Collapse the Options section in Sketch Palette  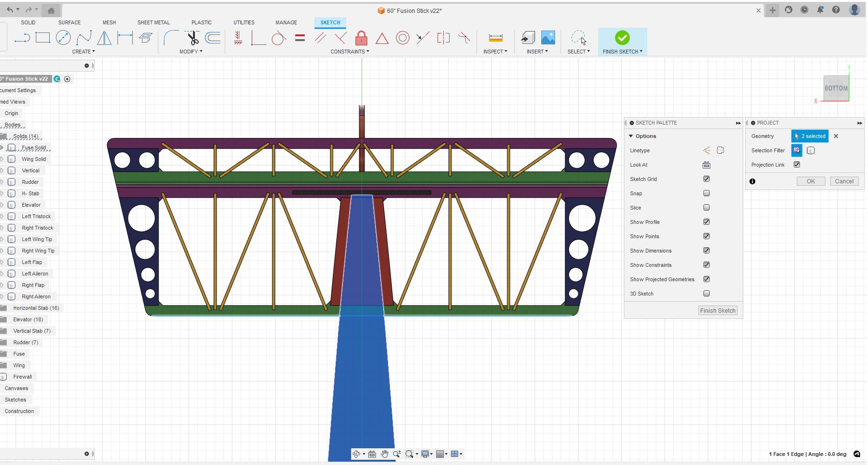click(631, 136)
